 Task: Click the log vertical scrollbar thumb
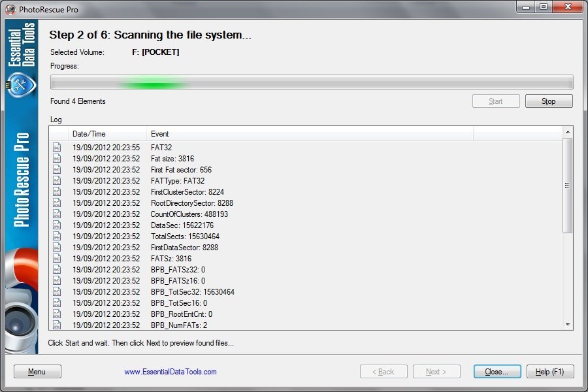click(568, 186)
